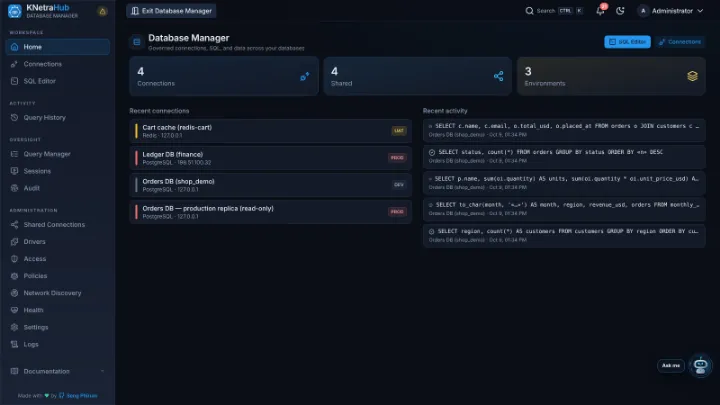Viewport: 720px width, 405px height.
Task: Open Query Manager in sidebar
Action: [58, 154]
